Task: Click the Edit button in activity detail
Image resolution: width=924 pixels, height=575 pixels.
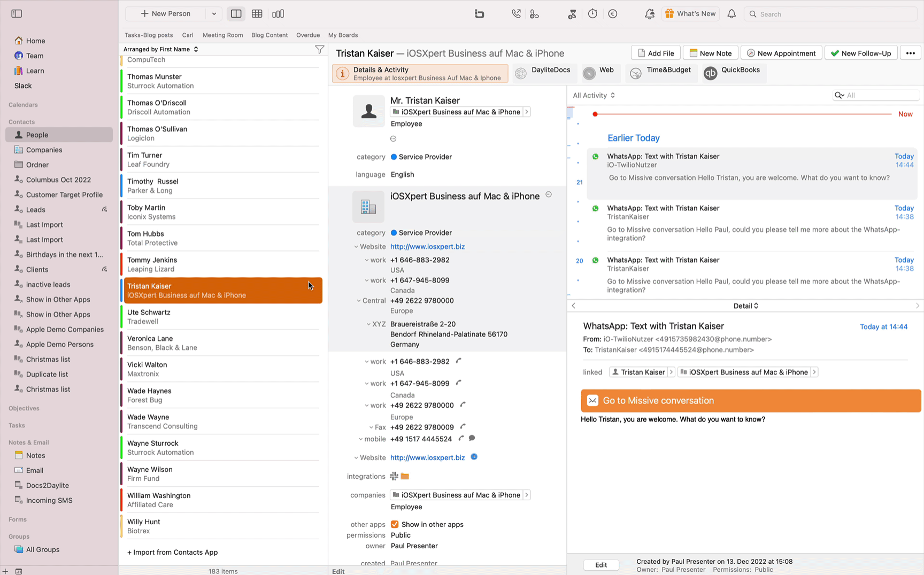Action: pyautogui.click(x=601, y=565)
